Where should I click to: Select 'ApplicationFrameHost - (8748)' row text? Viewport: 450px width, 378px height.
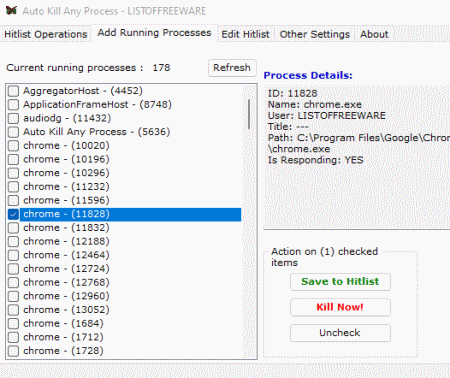pos(97,104)
